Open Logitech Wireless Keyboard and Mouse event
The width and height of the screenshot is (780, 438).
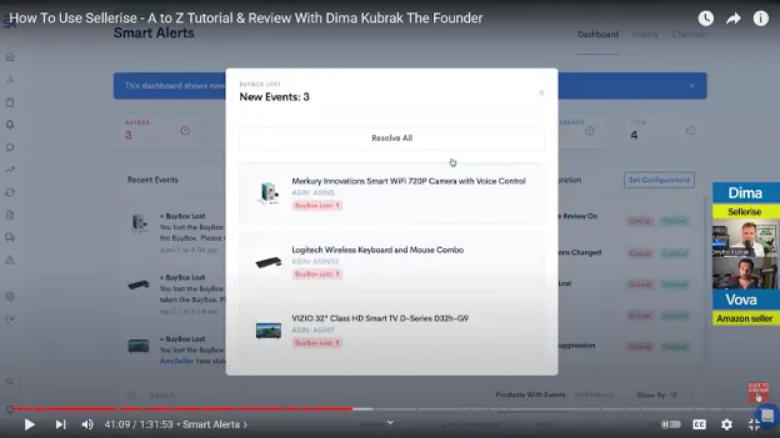(x=392, y=262)
